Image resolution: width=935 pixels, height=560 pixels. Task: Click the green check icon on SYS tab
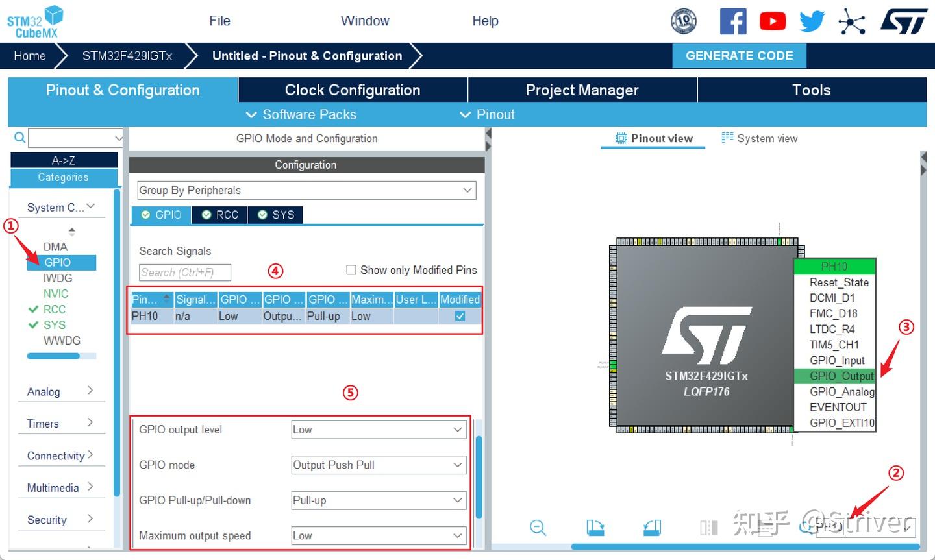tap(262, 215)
